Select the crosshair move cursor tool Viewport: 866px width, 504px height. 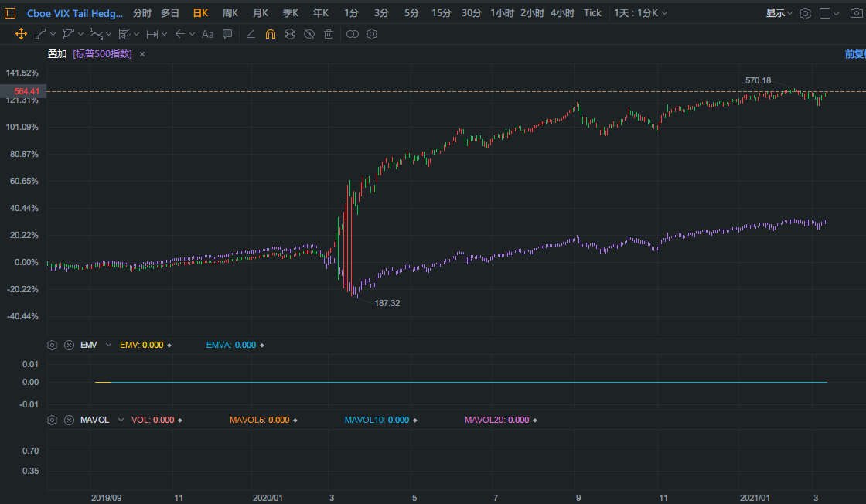[x=21, y=34]
